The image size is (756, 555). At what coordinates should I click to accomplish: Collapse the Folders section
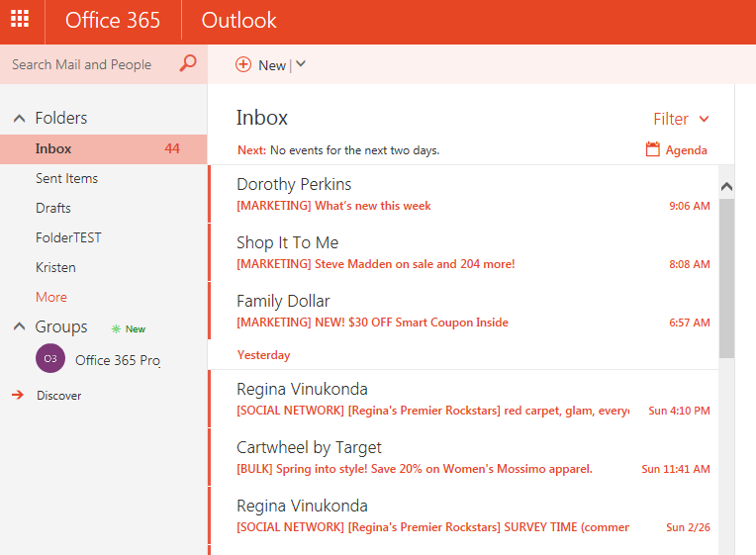19,118
